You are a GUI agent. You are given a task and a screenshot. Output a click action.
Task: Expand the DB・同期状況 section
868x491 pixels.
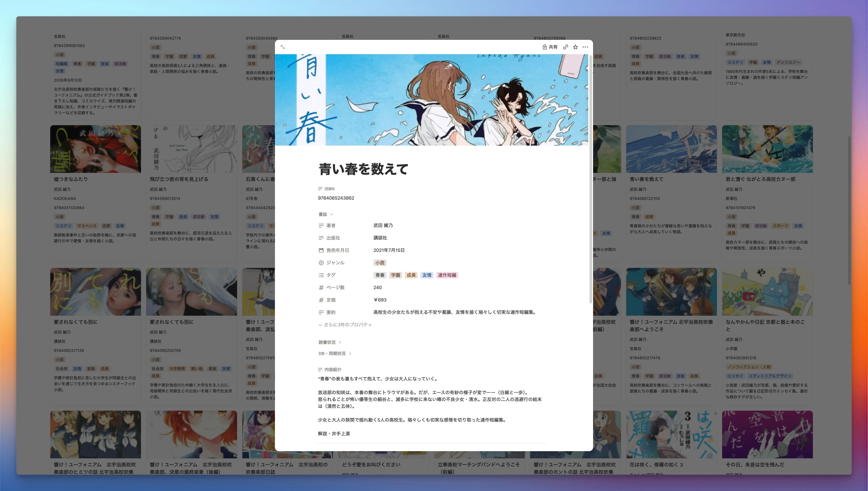pos(335,353)
